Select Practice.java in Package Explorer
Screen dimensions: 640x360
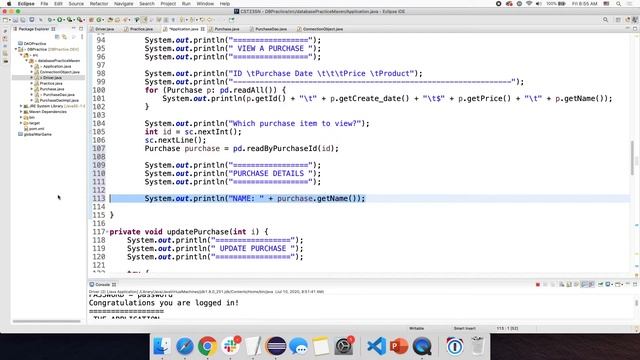tap(51, 83)
